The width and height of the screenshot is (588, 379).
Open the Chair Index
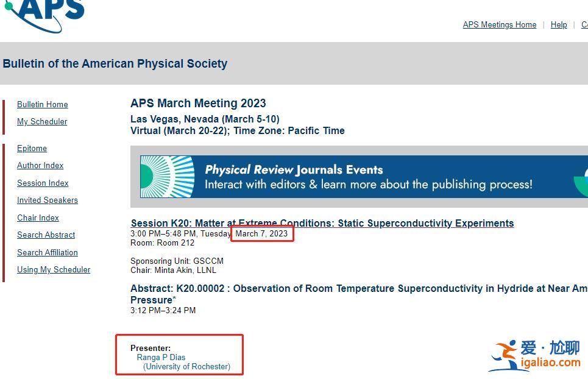coord(38,218)
